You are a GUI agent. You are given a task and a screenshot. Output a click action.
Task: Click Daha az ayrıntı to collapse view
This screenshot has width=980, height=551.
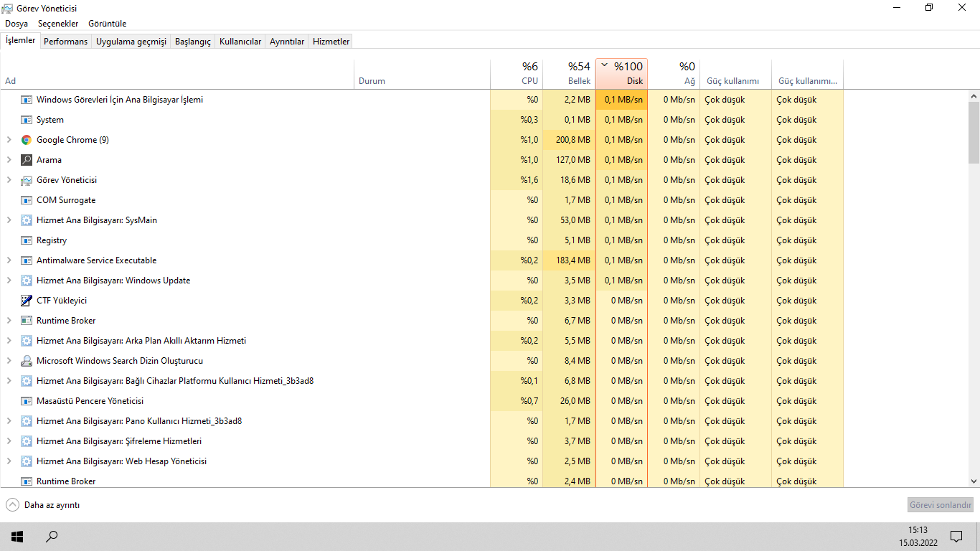click(x=43, y=505)
